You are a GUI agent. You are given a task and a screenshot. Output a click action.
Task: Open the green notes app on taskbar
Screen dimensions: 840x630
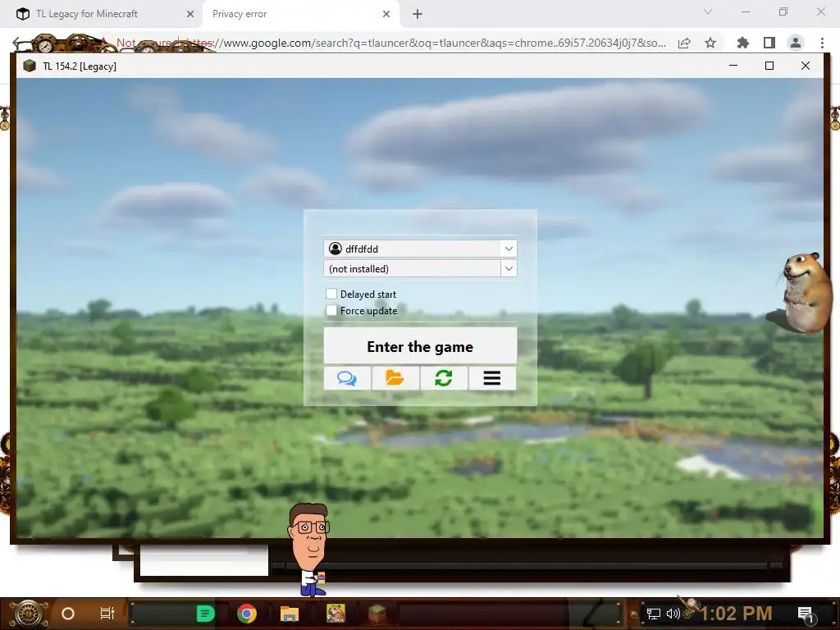click(204, 614)
